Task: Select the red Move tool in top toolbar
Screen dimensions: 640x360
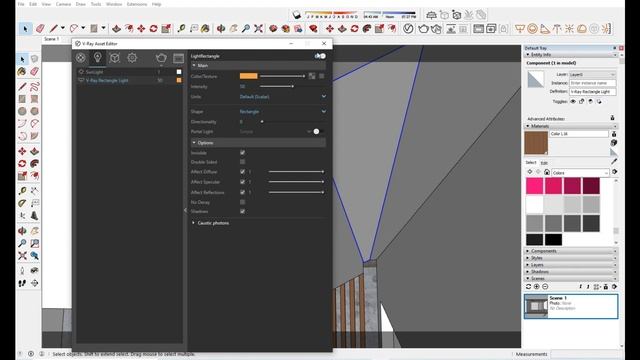Action: click(141, 29)
